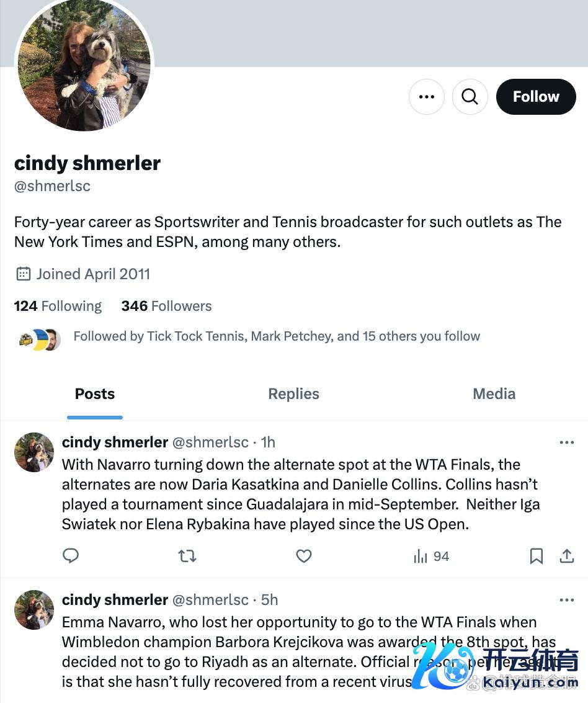Screen dimensions: 588x703
Task: Open more options on the 1h post
Action: [x=567, y=442]
